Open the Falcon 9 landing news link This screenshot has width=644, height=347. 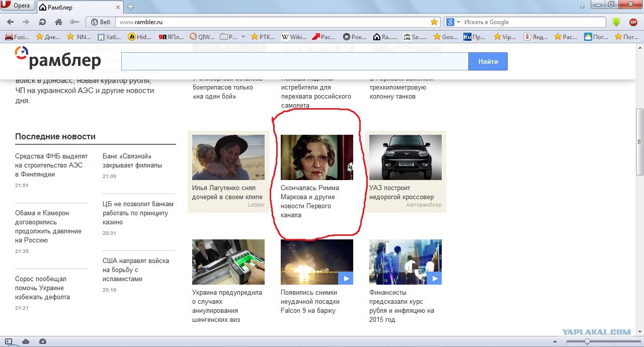(310, 301)
